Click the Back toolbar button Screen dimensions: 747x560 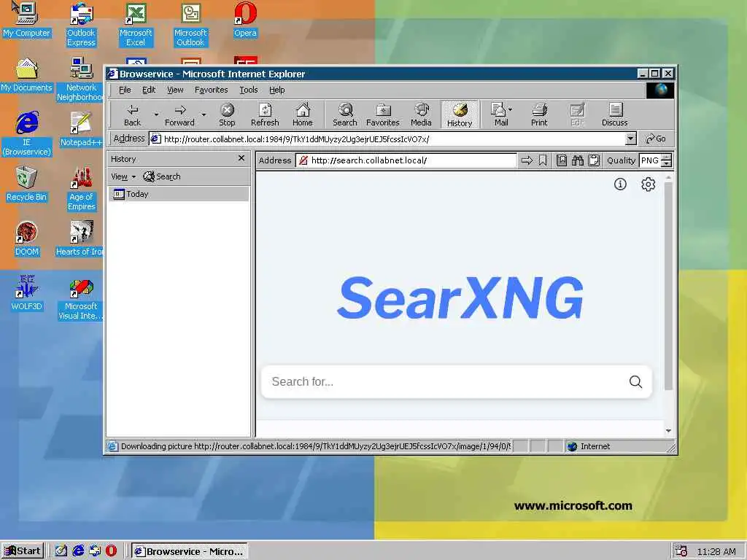tap(132, 114)
